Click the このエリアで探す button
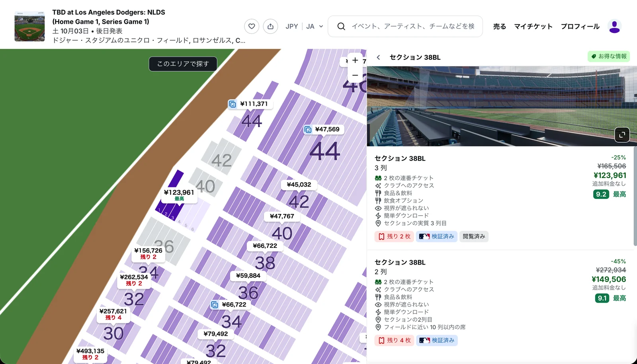This screenshot has height=364, width=637. pos(183,64)
